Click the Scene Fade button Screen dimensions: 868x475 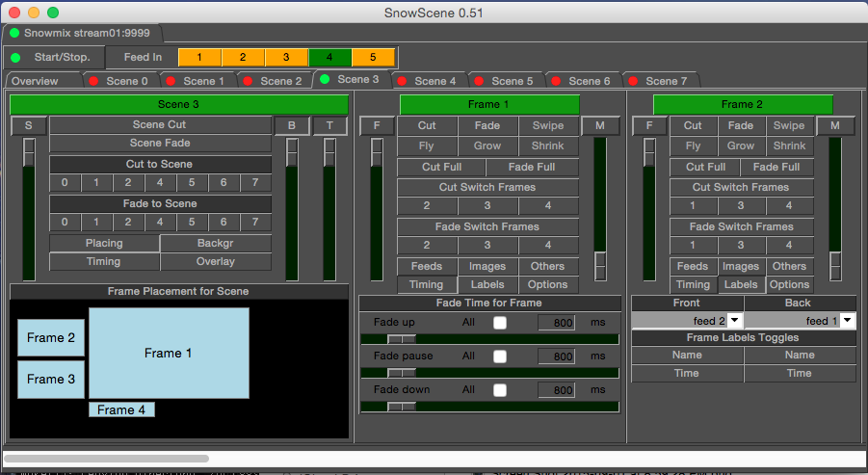(160, 143)
